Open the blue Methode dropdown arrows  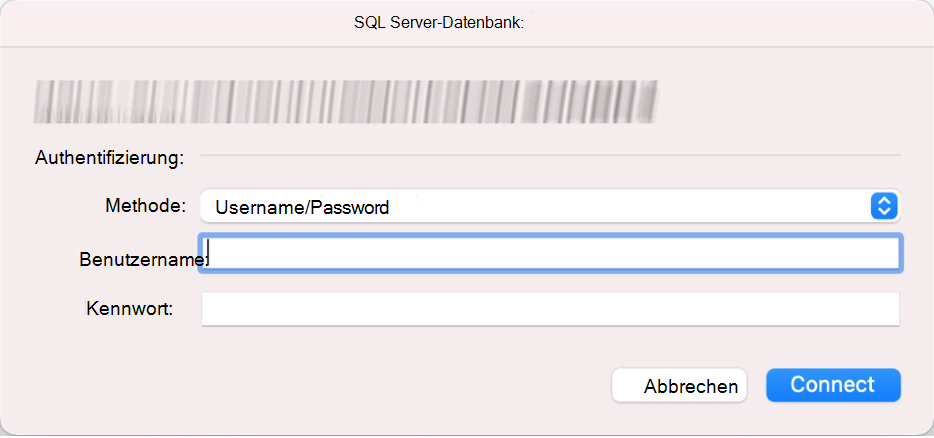point(884,206)
